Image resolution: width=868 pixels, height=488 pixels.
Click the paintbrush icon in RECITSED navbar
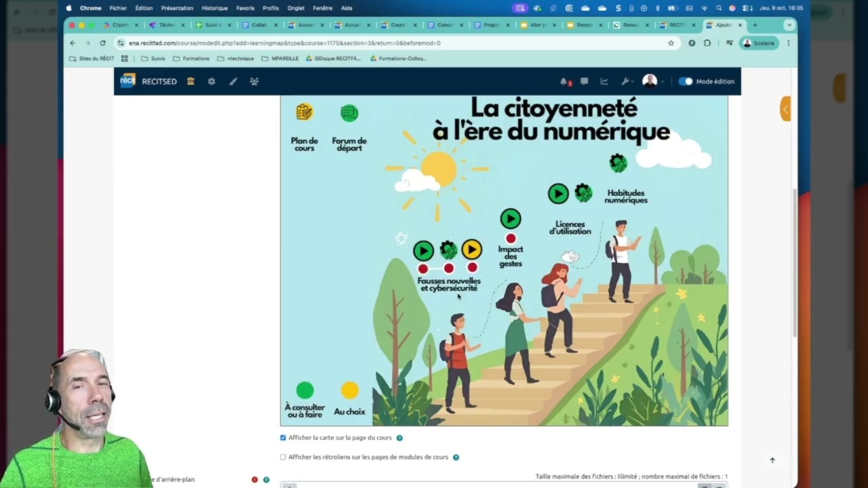click(233, 81)
